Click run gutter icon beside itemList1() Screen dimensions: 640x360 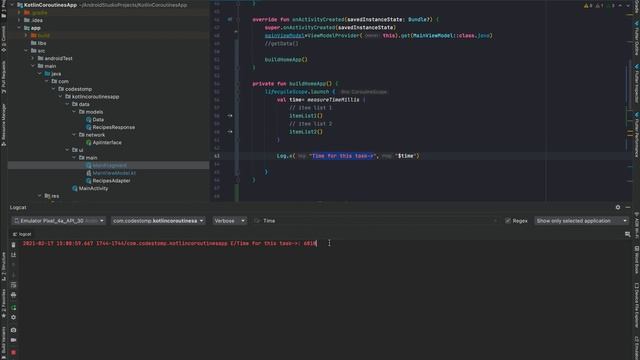coord(230,116)
